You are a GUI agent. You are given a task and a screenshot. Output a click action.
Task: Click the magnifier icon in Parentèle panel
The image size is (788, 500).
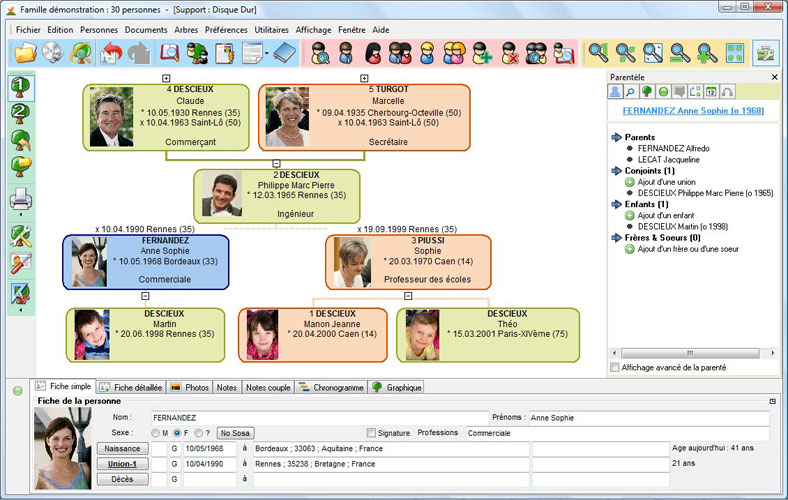point(630,91)
